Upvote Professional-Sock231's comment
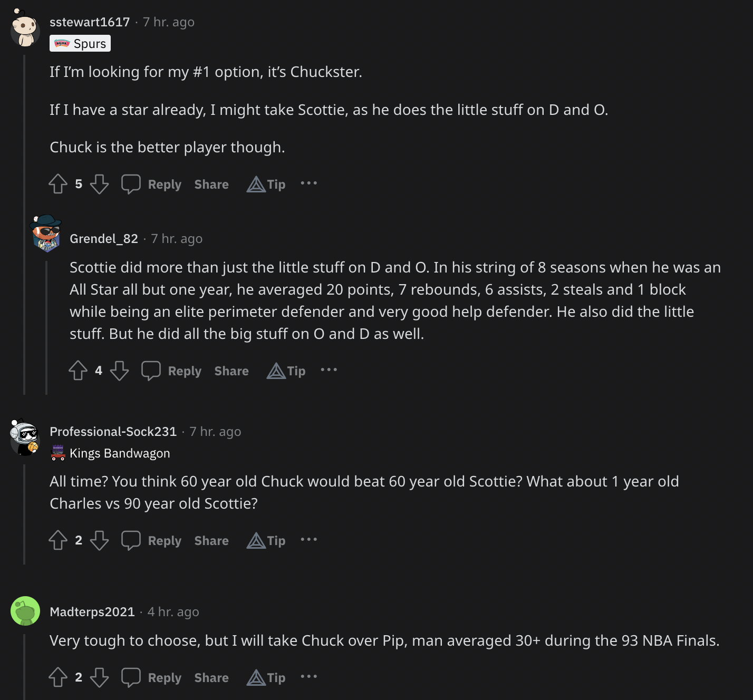753x700 pixels. (58, 540)
